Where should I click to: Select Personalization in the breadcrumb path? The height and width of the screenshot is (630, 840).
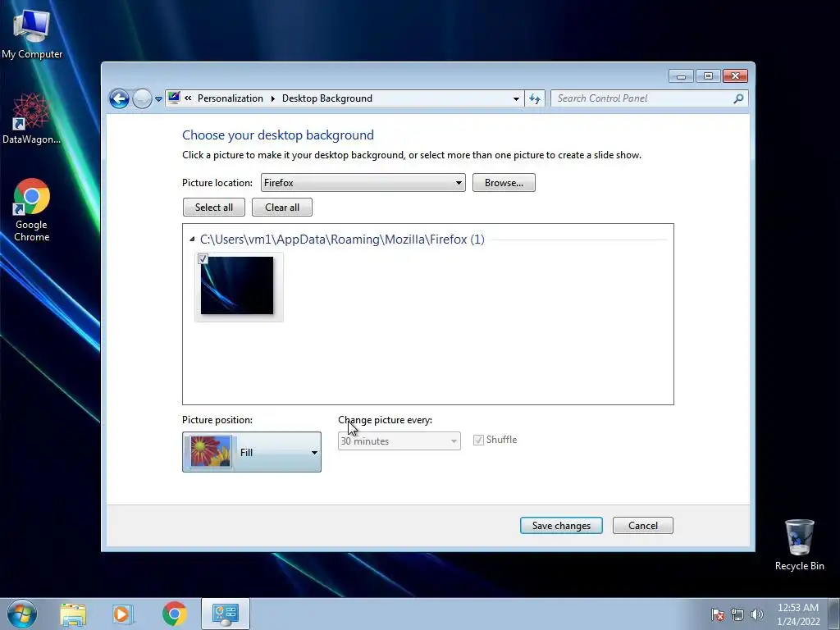click(231, 98)
